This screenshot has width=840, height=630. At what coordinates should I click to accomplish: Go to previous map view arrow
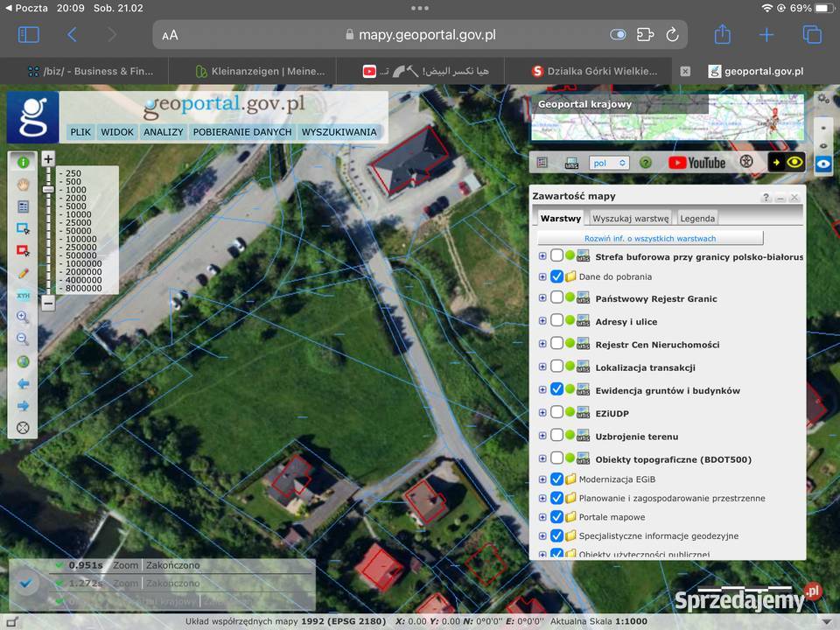click(x=23, y=384)
